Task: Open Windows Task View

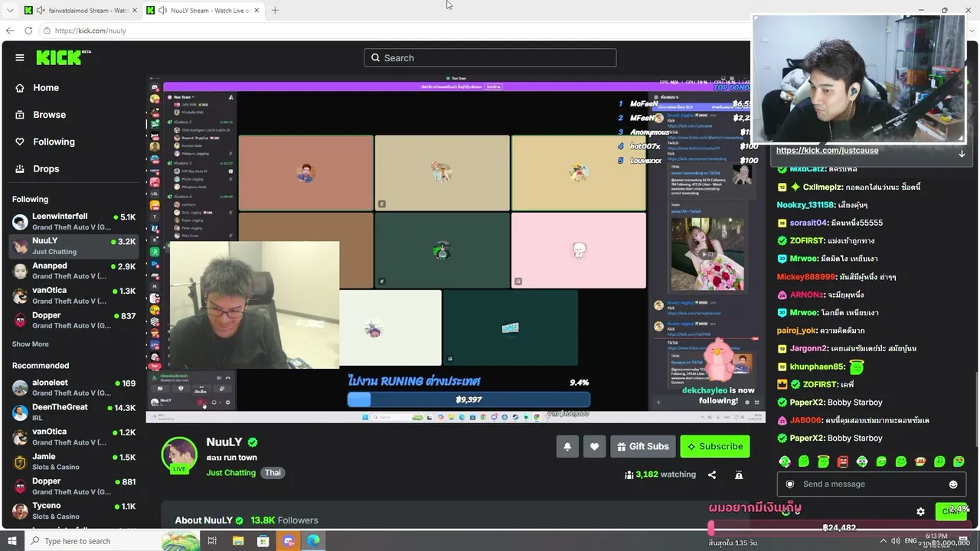Action: tap(212, 541)
